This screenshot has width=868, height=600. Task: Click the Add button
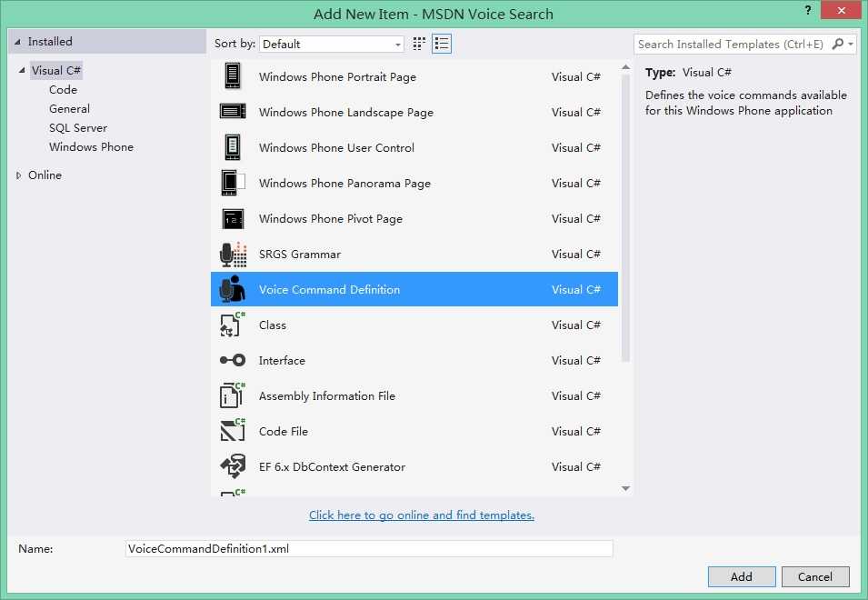click(742, 576)
